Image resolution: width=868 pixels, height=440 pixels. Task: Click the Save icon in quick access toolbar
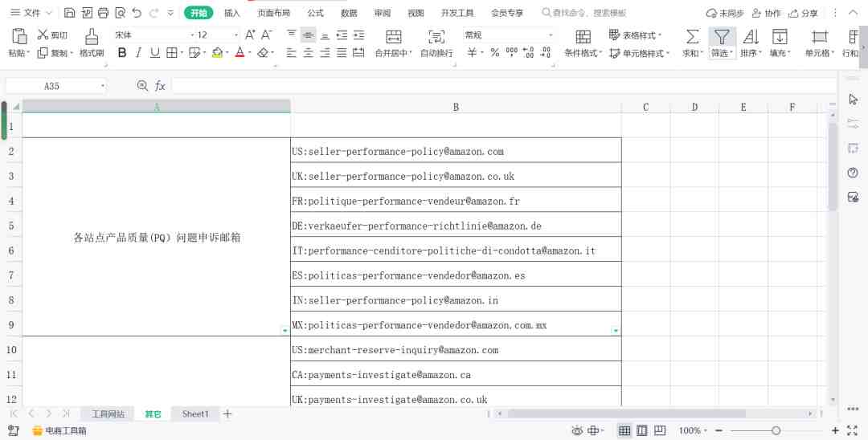pos(69,12)
